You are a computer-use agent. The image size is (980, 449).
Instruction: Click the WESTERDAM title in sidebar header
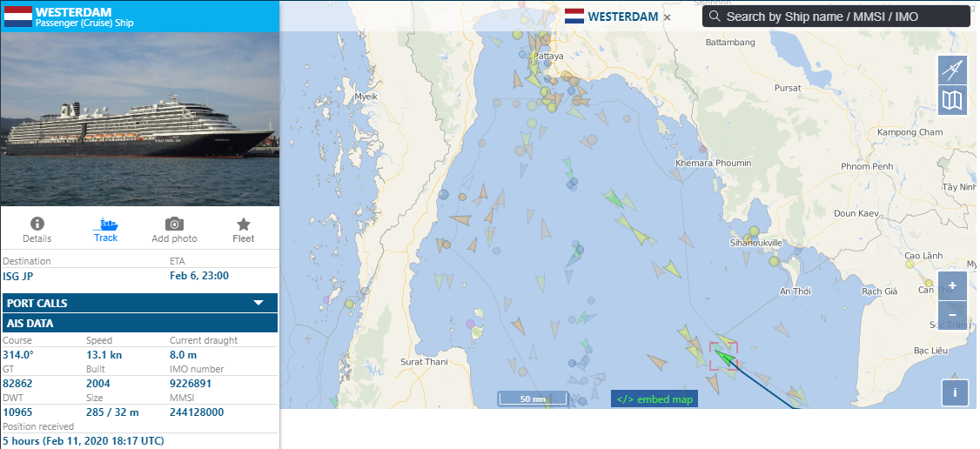[74, 12]
